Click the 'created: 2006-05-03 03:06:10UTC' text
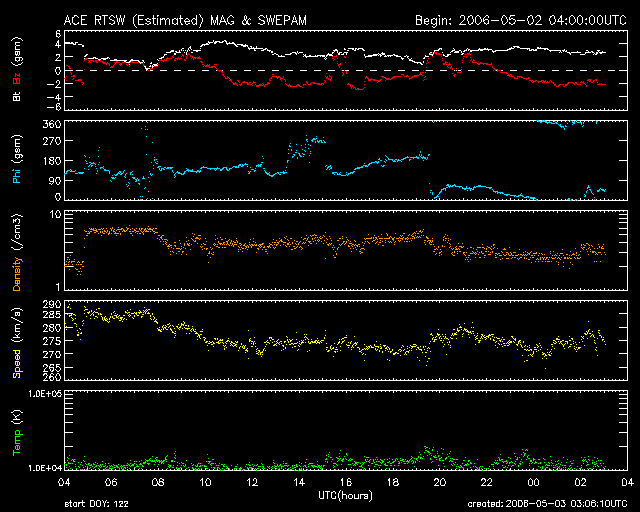Screen dimensions: 640x512 point(547,504)
